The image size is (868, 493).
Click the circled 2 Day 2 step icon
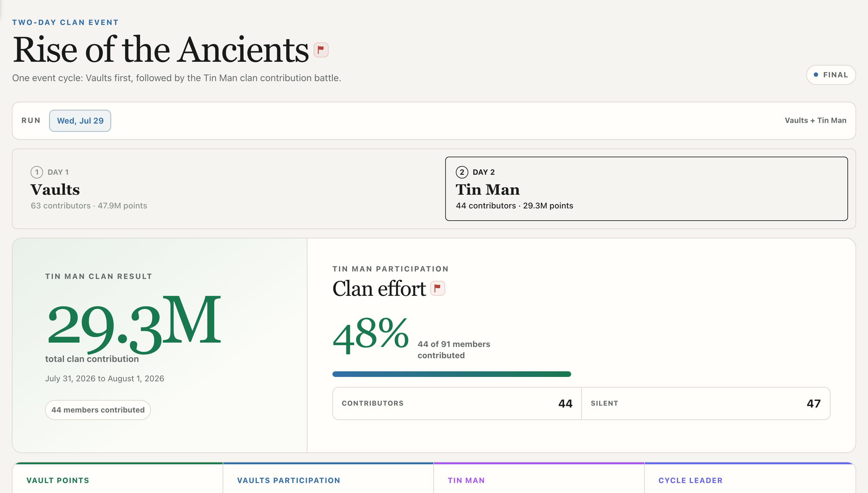[x=462, y=172]
